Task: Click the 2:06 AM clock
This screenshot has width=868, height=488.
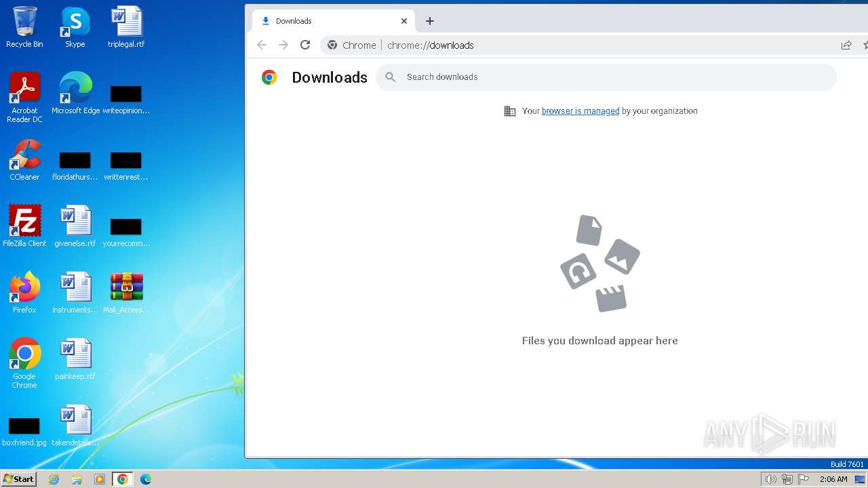Action: point(833,479)
